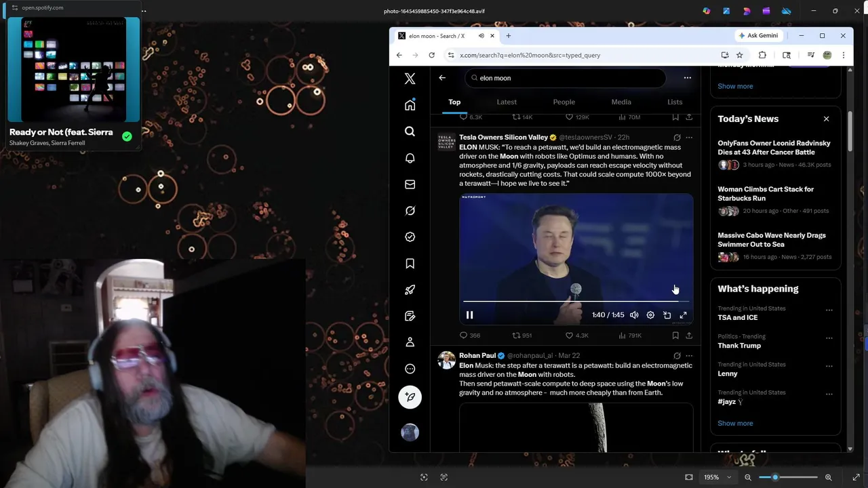Seek on the video progress bar
Image resolution: width=868 pixels, height=488 pixels.
(576, 301)
